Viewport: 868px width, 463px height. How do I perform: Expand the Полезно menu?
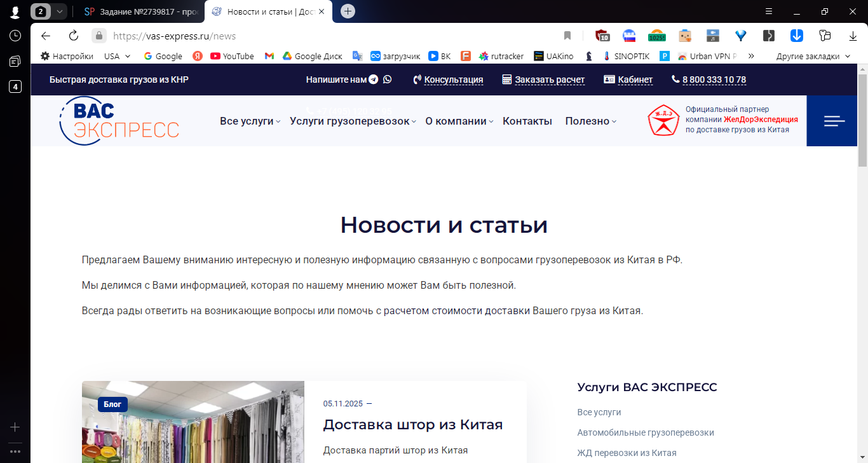pos(591,121)
